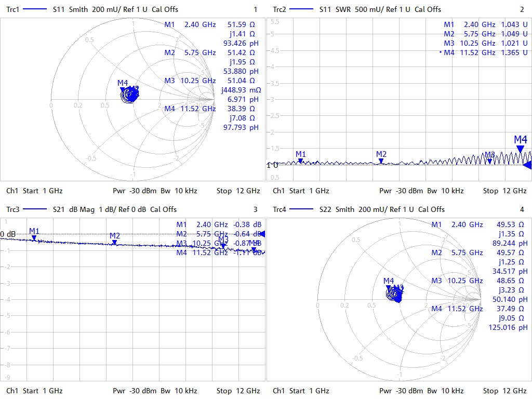Image resolution: width=532 pixels, height=399 pixels.
Task: Click the '50.140 pH' inductance value
Action: point(510,299)
